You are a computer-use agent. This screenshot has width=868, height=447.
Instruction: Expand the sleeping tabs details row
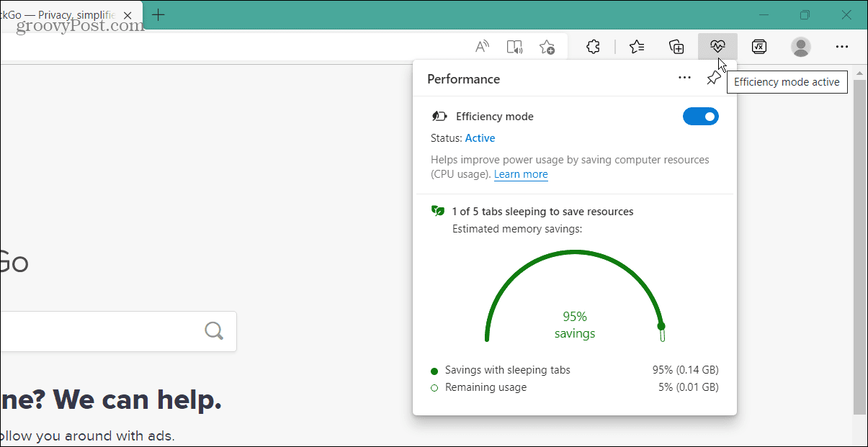(x=542, y=211)
